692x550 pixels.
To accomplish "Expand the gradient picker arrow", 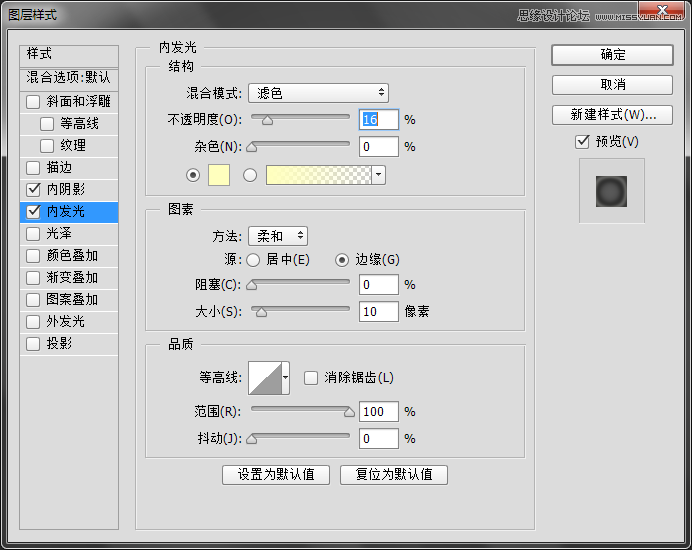I will click(x=379, y=175).
